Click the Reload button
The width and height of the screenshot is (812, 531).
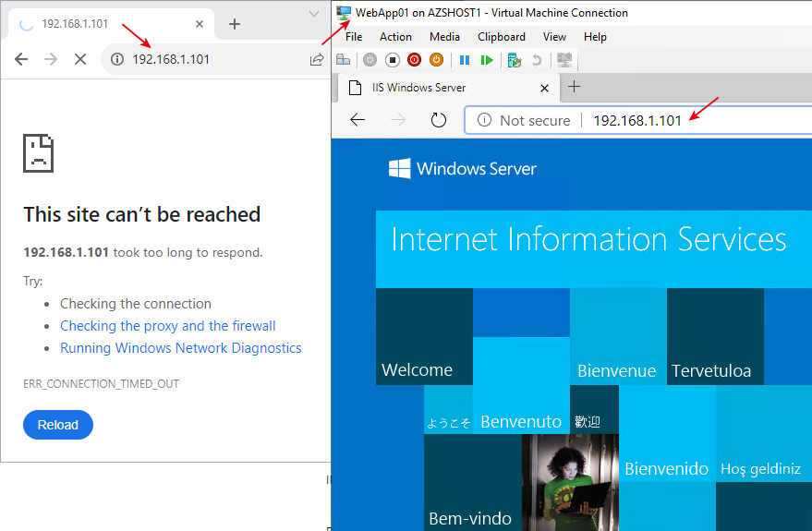(x=58, y=425)
